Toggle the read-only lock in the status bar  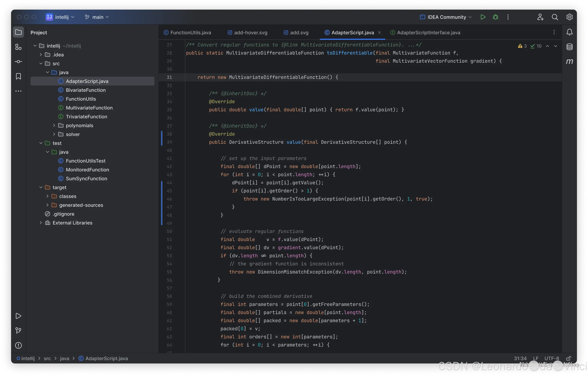(x=568, y=358)
